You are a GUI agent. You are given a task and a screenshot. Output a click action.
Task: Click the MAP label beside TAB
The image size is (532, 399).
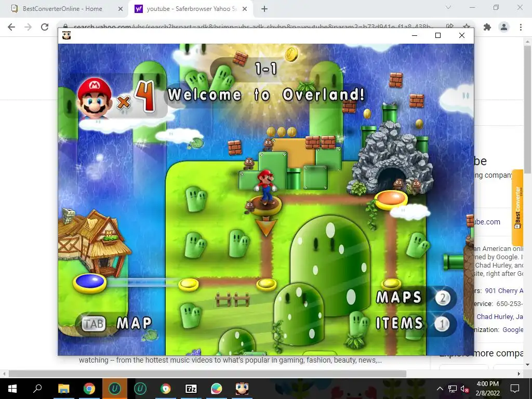(x=134, y=323)
